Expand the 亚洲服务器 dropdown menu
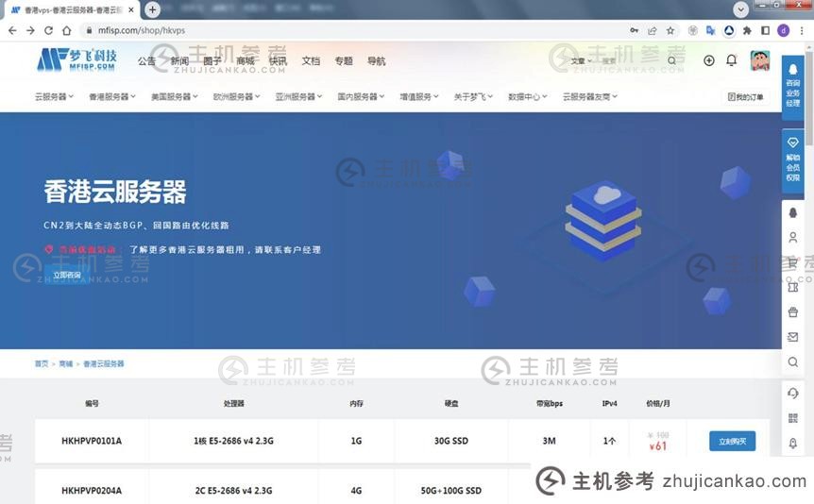Screen dimensions: 814x504 tap(299, 96)
